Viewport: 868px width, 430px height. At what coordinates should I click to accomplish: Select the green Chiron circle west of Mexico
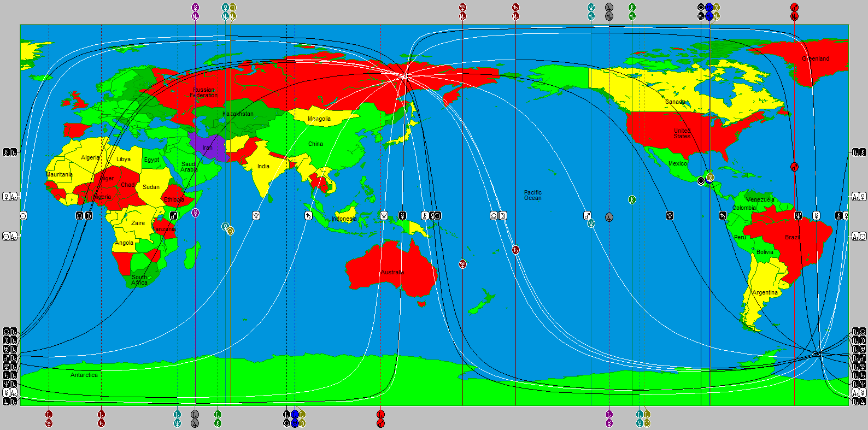click(x=632, y=200)
